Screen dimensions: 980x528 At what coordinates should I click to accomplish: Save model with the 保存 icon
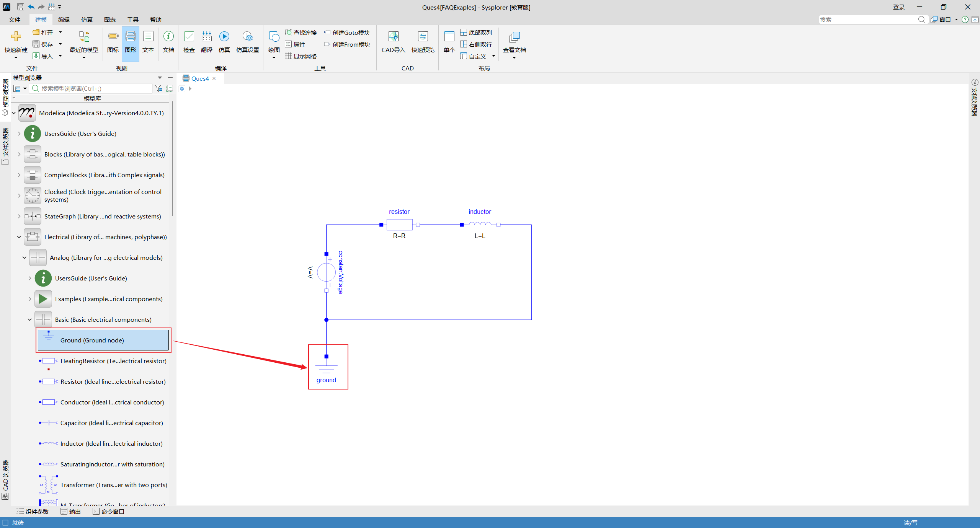[x=36, y=44]
